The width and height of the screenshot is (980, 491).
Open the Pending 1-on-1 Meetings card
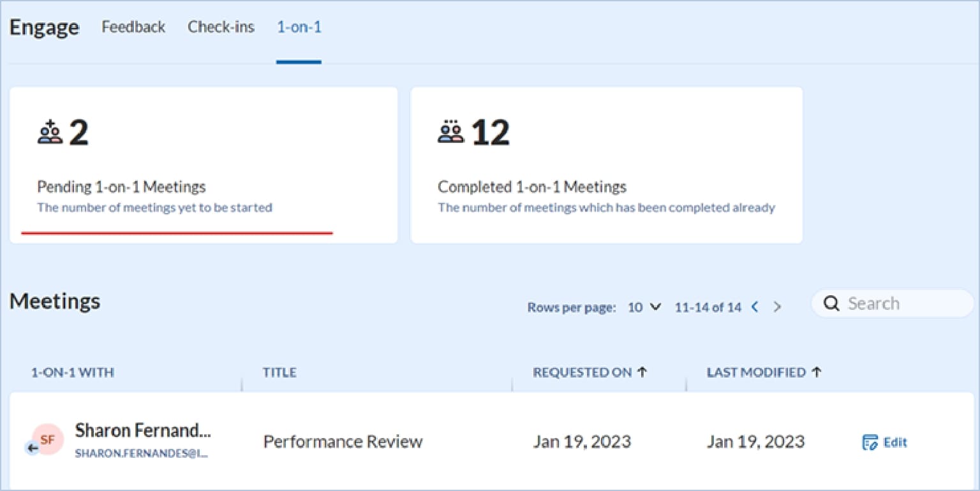[x=203, y=165]
